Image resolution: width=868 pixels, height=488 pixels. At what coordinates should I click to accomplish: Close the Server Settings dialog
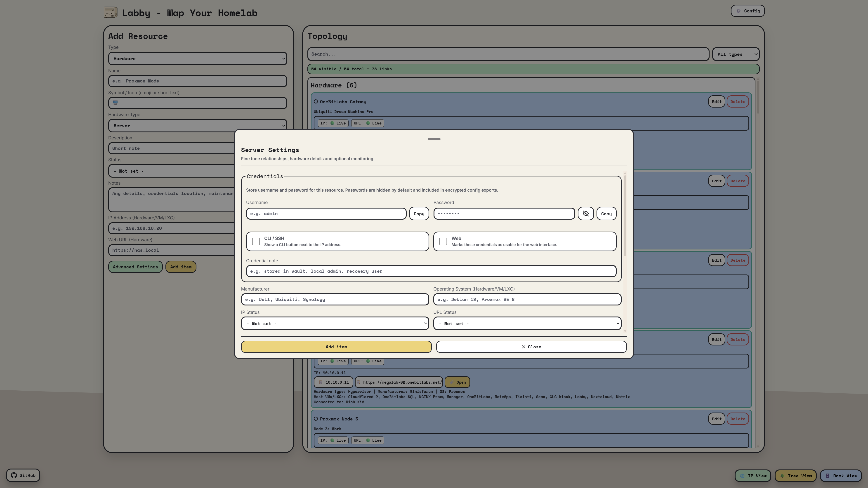click(x=531, y=347)
